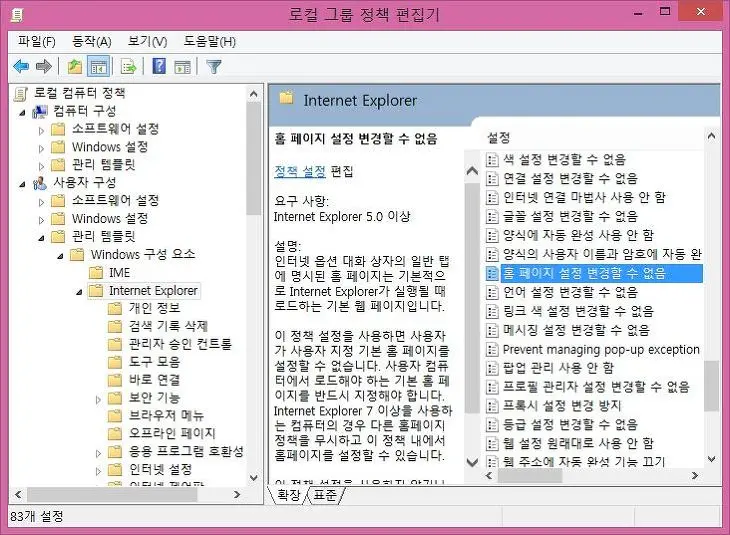Select the 인터넷 설정 tree folder
The height and width of the screenshot is (535, 730).
pyautogui.click(x=160, y=469)
